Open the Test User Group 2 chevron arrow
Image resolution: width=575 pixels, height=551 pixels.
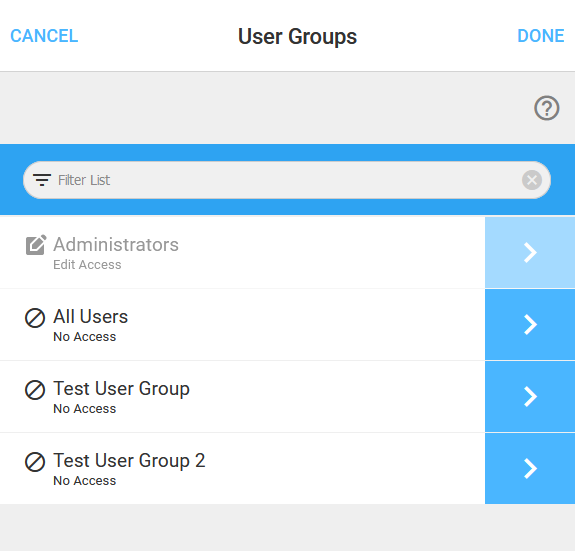530,468
